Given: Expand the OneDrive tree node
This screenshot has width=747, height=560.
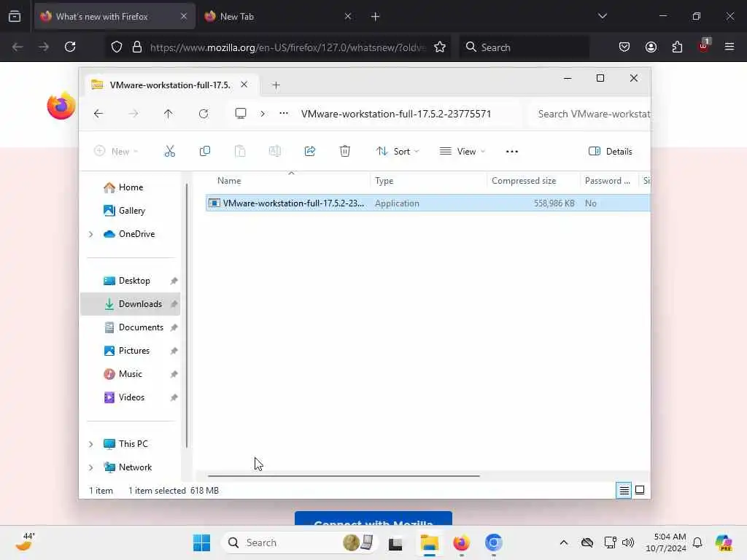Looking at the screenshot, I should pyautogui.click(x=90, y=234).
